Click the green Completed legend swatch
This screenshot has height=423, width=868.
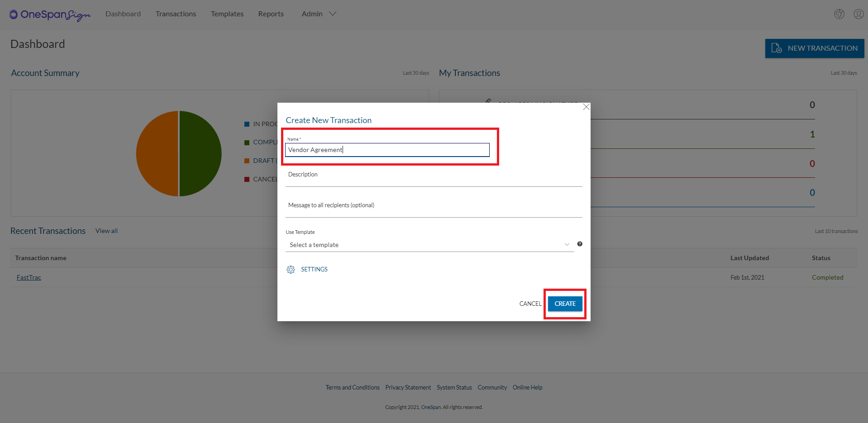[247, 143]
